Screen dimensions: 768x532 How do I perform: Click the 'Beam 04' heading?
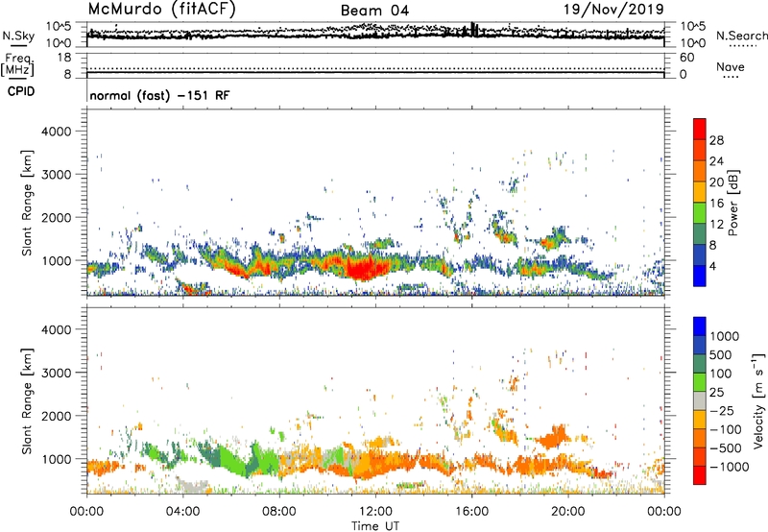pyautogui.click(x=374, y=11)
